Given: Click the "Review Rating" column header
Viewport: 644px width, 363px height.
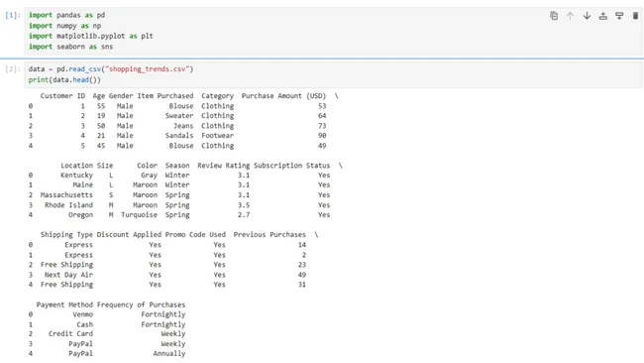Looking at the screenshot, I should coord(224,166).
